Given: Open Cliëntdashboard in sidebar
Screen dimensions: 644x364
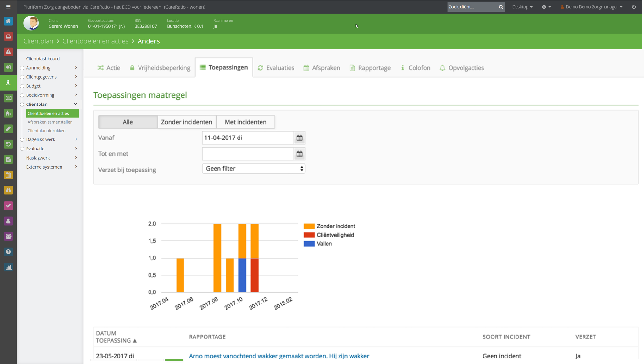Looking at the screenshot, I should pos(43,59).
